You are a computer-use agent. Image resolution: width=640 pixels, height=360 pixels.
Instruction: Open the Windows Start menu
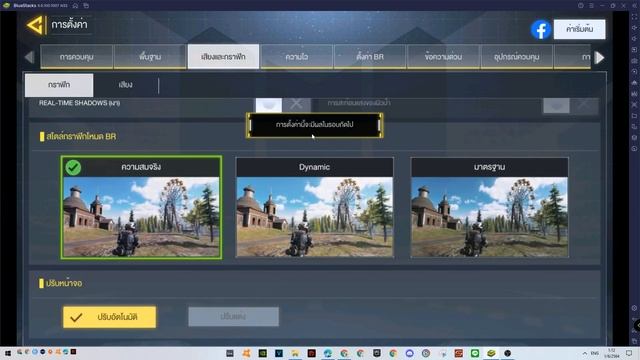point(7,353)
